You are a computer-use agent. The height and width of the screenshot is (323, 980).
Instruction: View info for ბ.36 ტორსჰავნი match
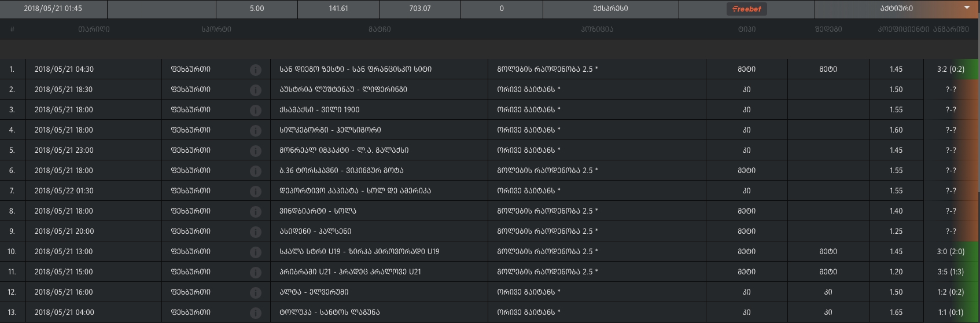click(x=255, y=171)
